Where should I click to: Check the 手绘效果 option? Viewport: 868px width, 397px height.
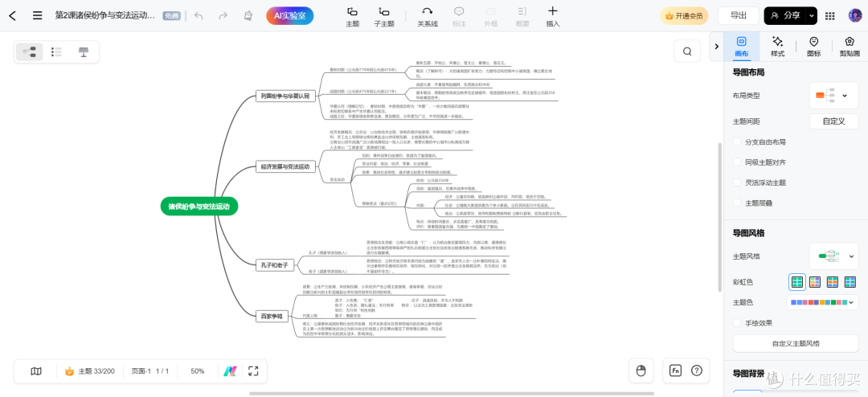tap(737, 323)
